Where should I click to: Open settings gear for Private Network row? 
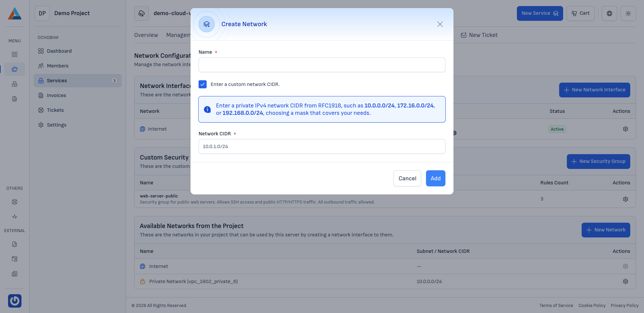click(x=625, y=281)
